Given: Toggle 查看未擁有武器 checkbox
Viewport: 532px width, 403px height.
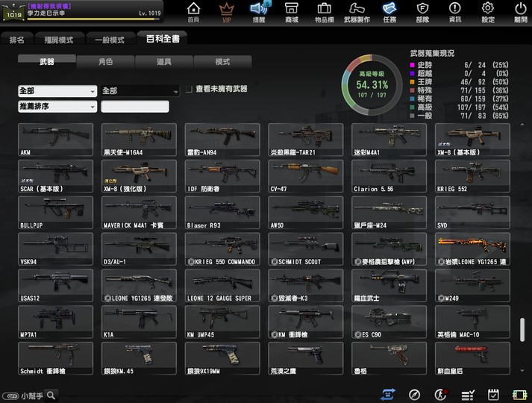Looking at the screenshot, I should 189,89.
